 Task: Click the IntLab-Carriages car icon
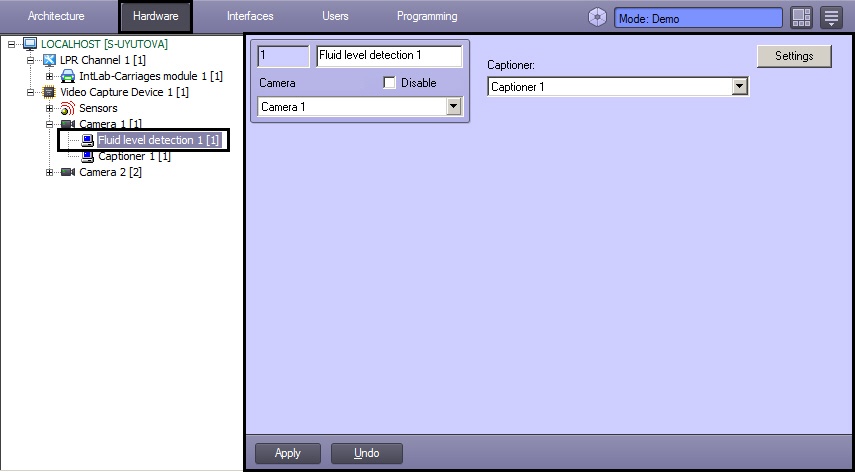coord(68,76)
